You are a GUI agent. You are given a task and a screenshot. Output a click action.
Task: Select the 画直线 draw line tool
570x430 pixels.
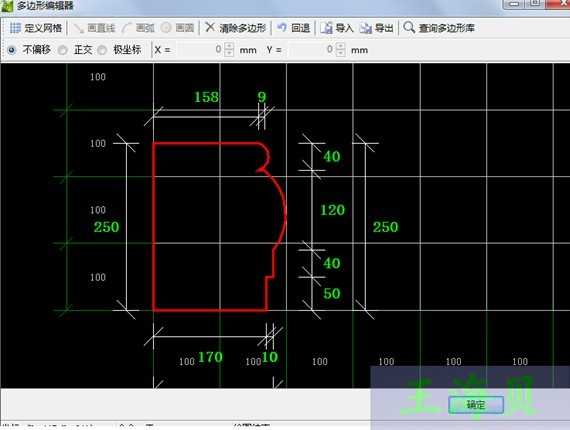tap(94, 28)
